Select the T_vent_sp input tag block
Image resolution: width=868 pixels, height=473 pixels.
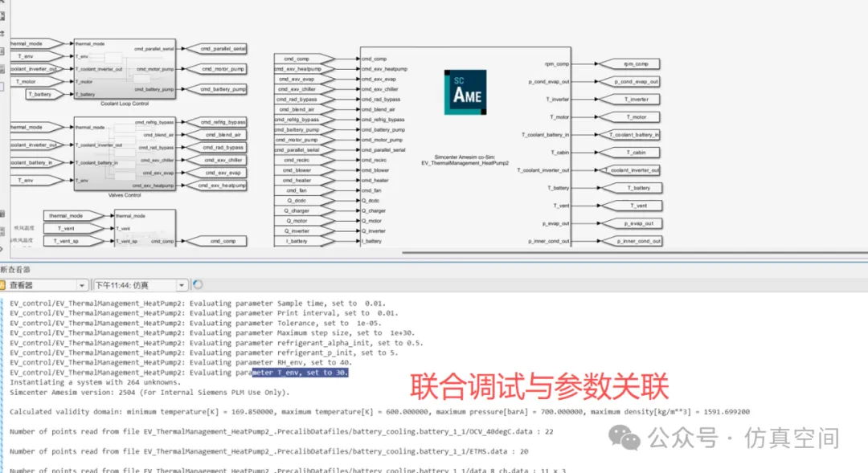pyautogui.click(x=66, y=241)
